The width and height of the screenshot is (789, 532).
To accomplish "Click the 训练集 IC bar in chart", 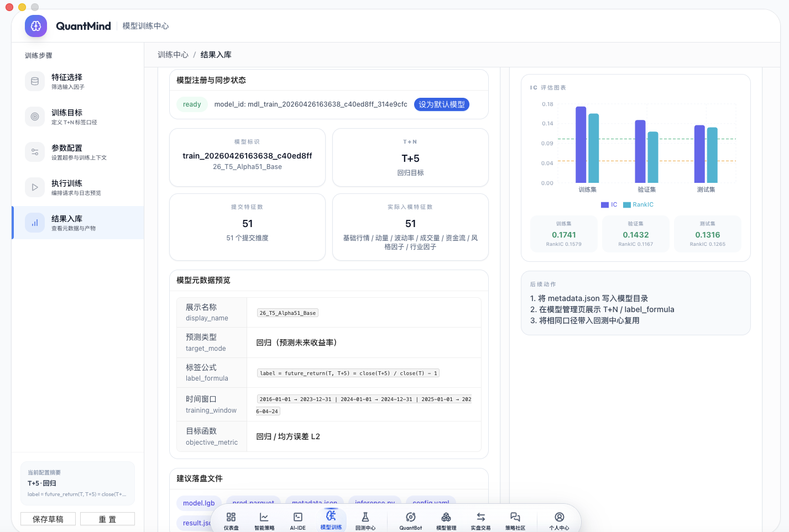I will click(581, 145).
